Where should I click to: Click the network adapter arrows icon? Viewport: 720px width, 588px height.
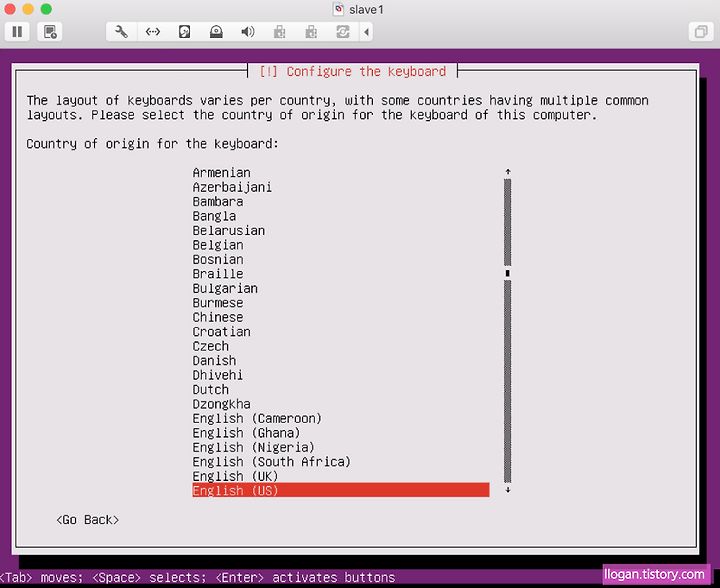(152, 32)
